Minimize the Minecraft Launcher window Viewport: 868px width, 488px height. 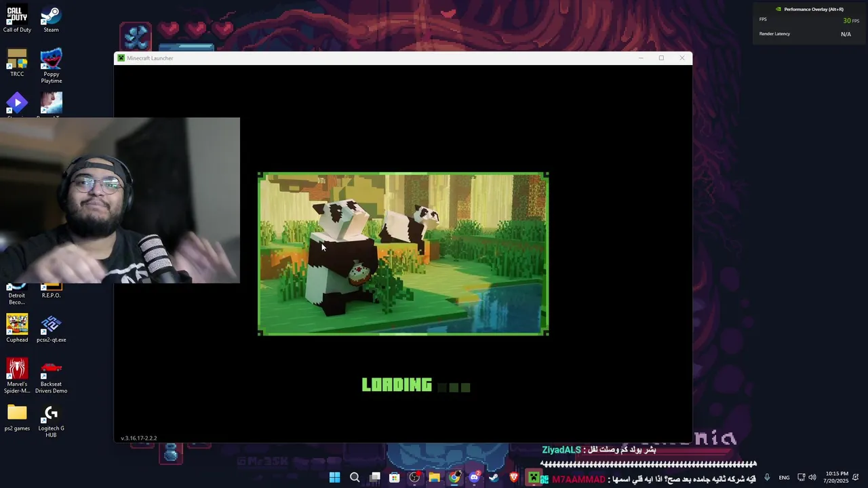pos(641,58)
